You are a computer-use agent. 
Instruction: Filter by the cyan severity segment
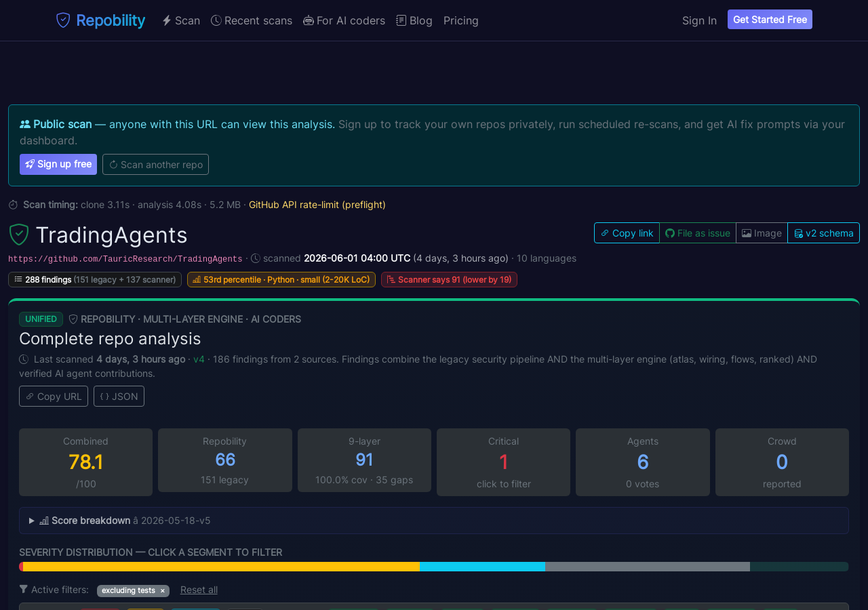pos(482,567)
